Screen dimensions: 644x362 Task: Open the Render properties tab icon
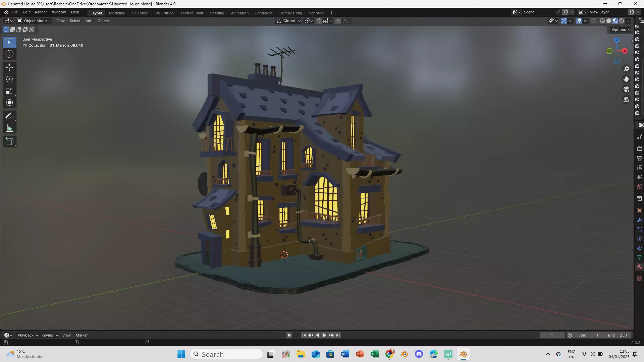640,148
